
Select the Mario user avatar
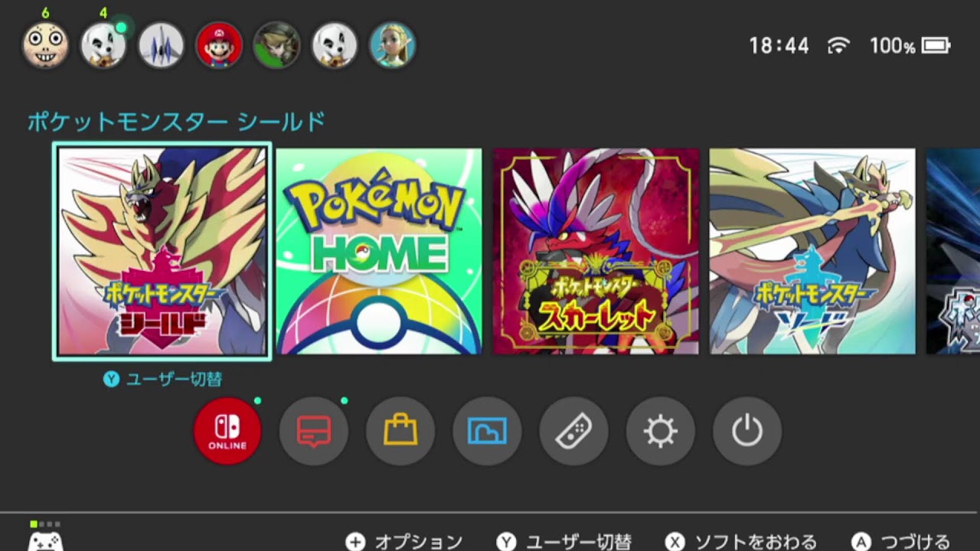[x=219, y=45]
